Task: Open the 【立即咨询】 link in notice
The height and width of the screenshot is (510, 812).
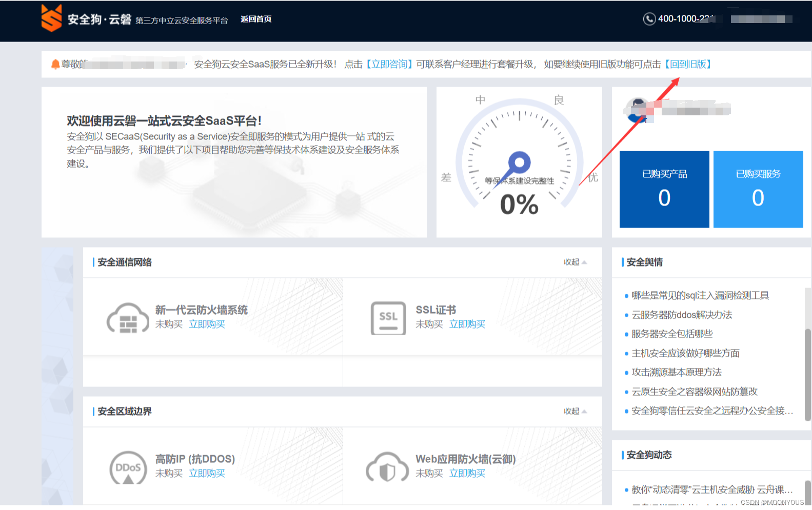Action: [389, 64]
